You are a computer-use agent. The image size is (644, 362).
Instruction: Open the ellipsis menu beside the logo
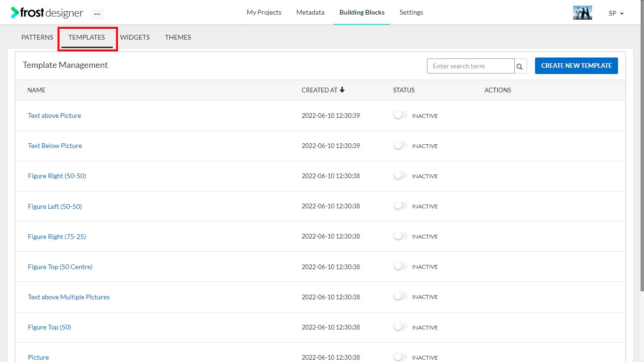click(97, 14)
